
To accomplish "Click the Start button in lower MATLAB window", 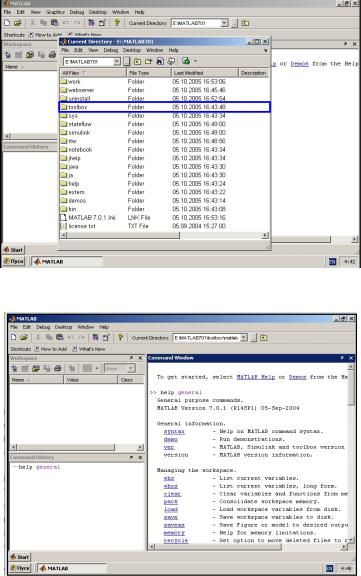I will click(19, 557).
